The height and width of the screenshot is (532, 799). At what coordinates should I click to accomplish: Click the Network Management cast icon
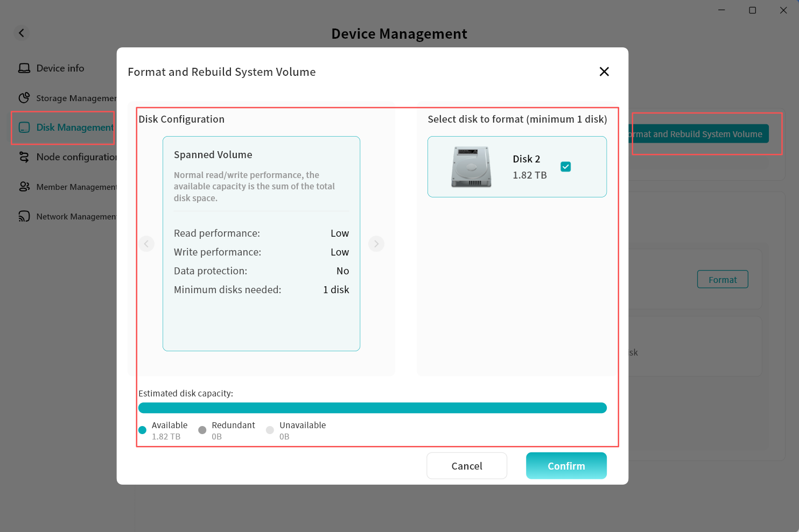pyautogui.click(x=24, y=216)
